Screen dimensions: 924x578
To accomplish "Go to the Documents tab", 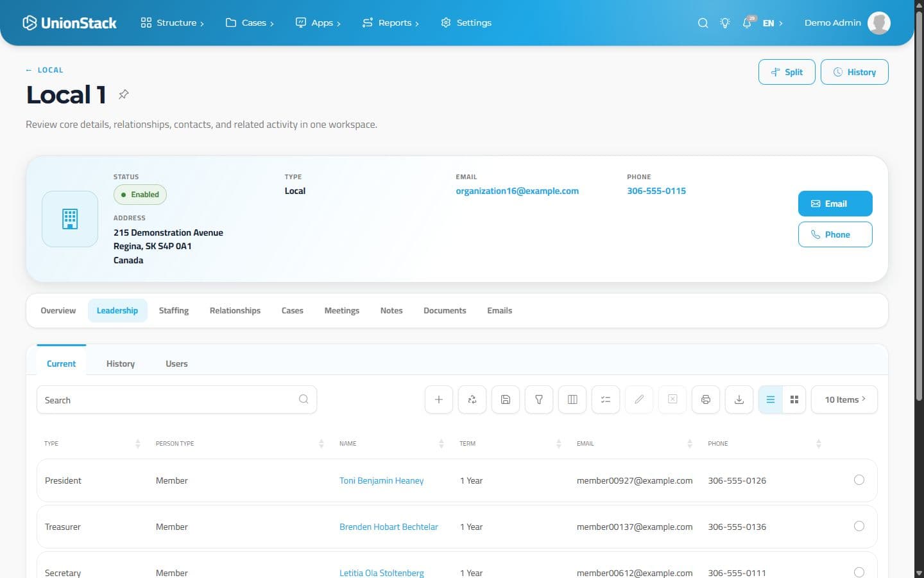I will (x=445, y=311).
